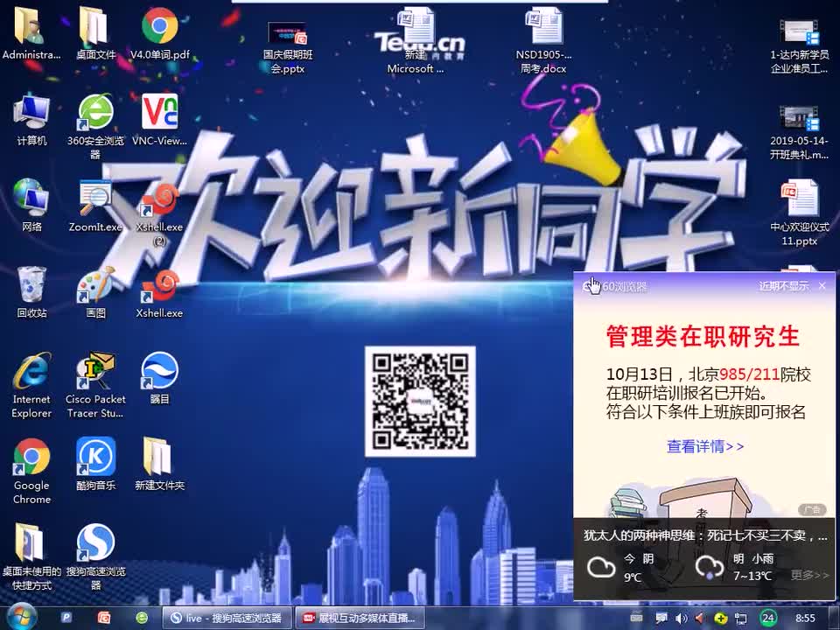Open the 桌面文件 folder
The height and width of the screenshot is (630, 840).
click(95, 33)
